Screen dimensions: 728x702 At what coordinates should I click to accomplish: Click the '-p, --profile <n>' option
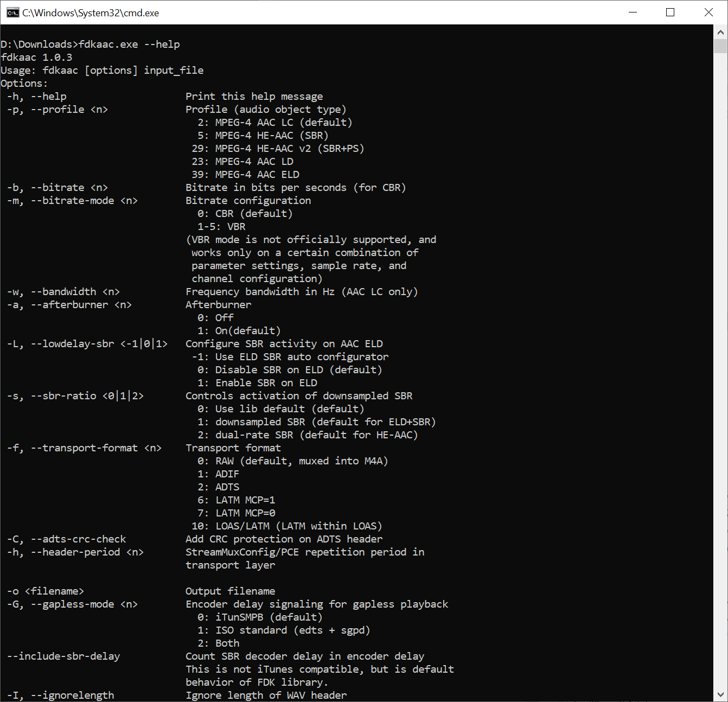point(58,110)
